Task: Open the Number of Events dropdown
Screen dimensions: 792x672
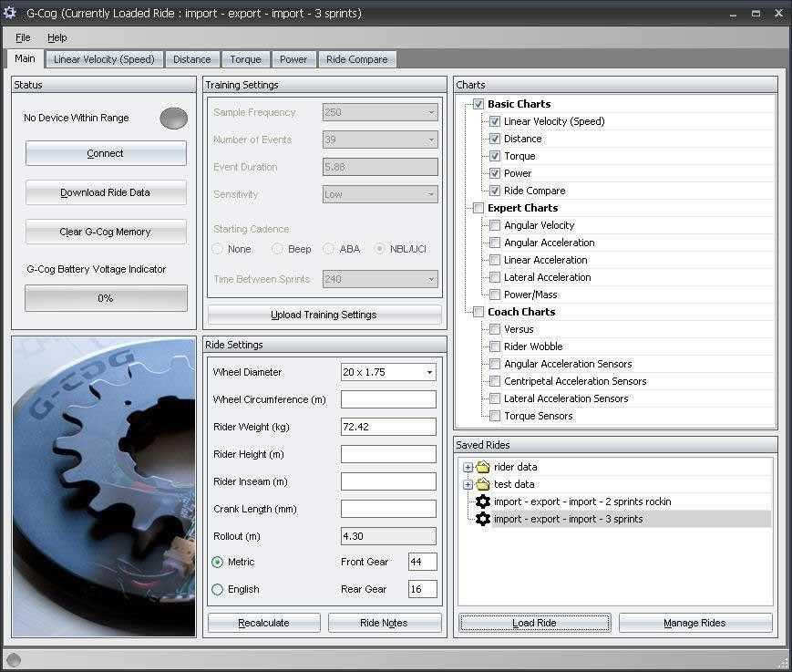Action: tap(431, 140)
